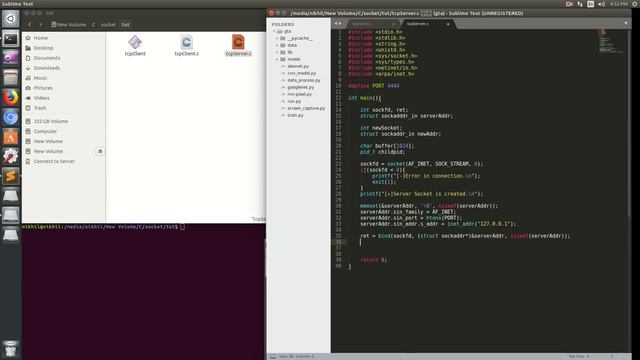Open Tab Size selector in status bar
Image resolution: width=640 pixels, height=360 pixels.
(x=579, y=356)
